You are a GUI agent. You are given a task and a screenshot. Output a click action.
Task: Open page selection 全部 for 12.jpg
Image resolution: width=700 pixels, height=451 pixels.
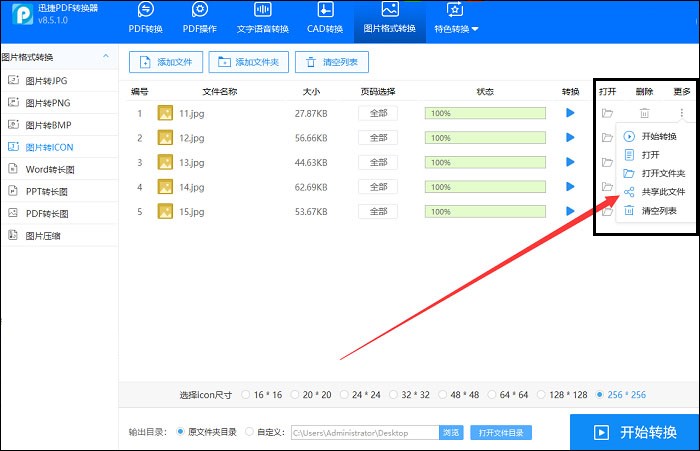tap(378, 138)
